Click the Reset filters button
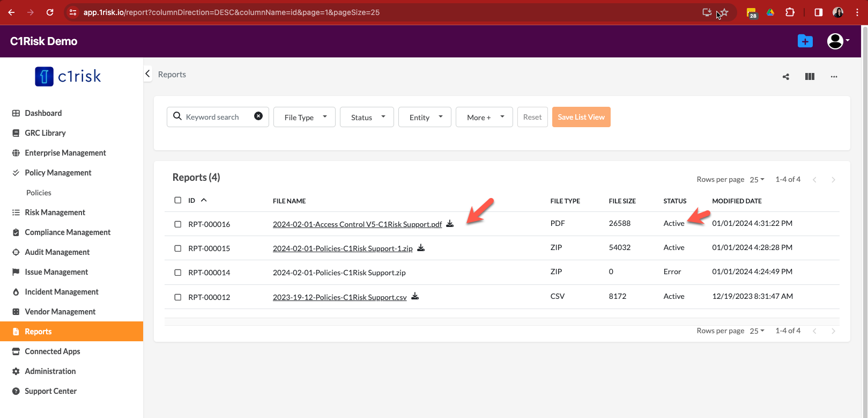This screenshot has height=418, width=868. (532, 117)
